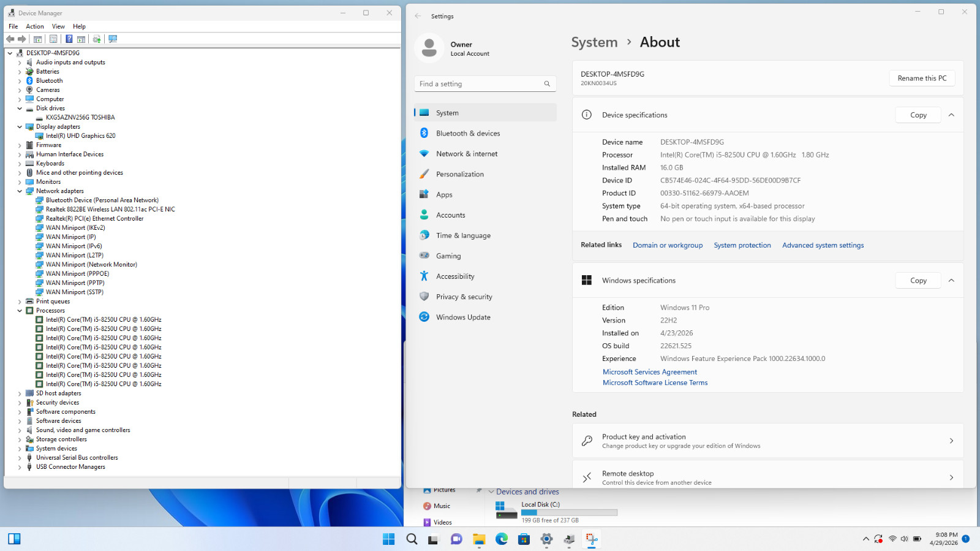Launch Microsoft Edge from the taskbar
This screenshot has width=980, height=551.
[502, 539]
